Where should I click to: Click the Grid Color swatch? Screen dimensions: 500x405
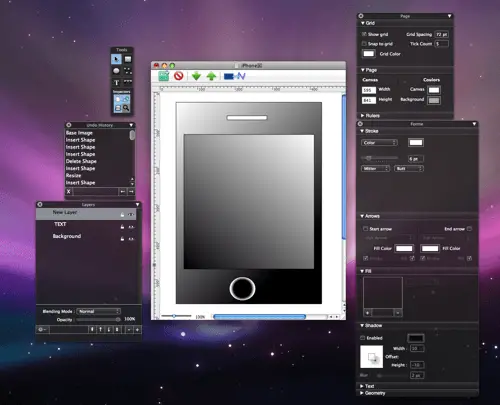pyautogui.click(x=368, y=53)
